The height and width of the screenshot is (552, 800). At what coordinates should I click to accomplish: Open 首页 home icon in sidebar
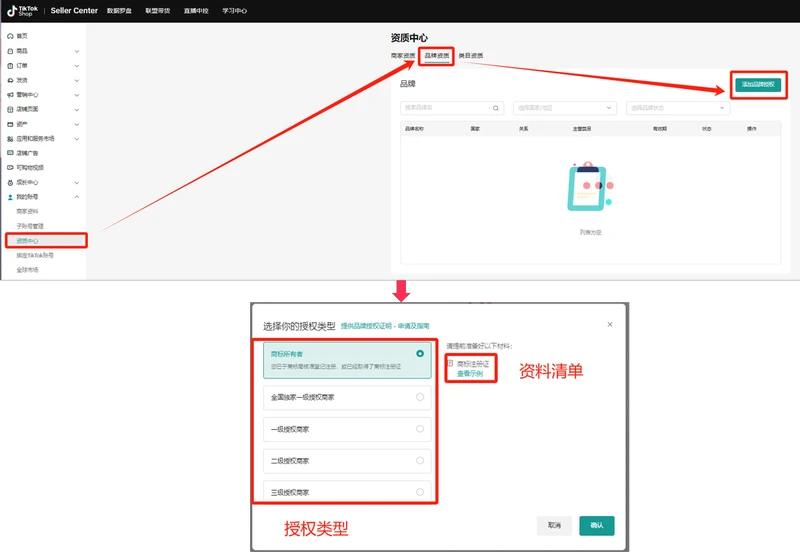(9, 35)
